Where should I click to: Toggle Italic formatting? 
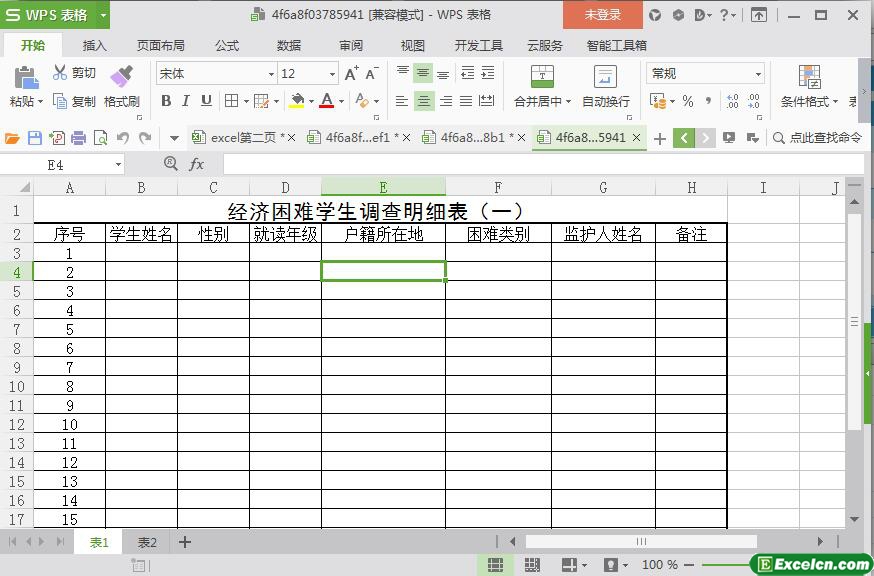point(186,101)
